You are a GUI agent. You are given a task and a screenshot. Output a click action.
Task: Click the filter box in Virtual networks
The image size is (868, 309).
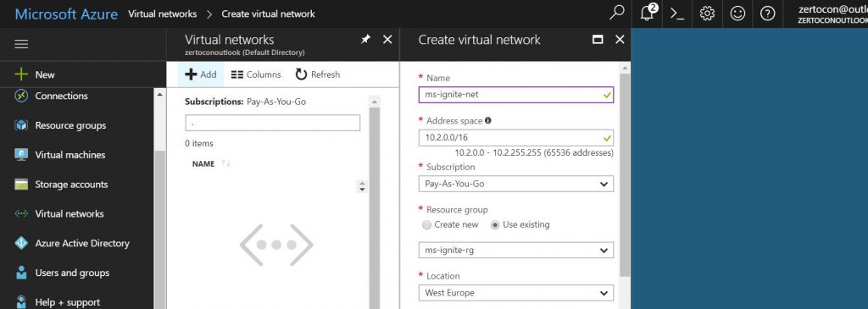pos(272,123)
